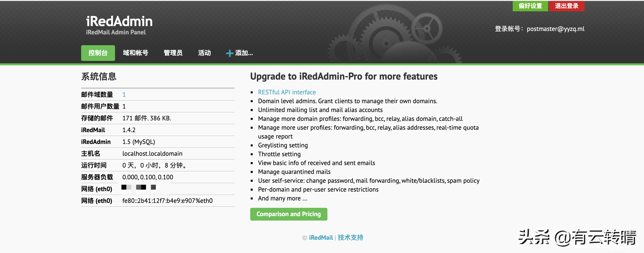Screen dimensions: 644x253
Task: Click the Upgrade to iRedAdmin-Pro heading
Action: pos(344,76)
